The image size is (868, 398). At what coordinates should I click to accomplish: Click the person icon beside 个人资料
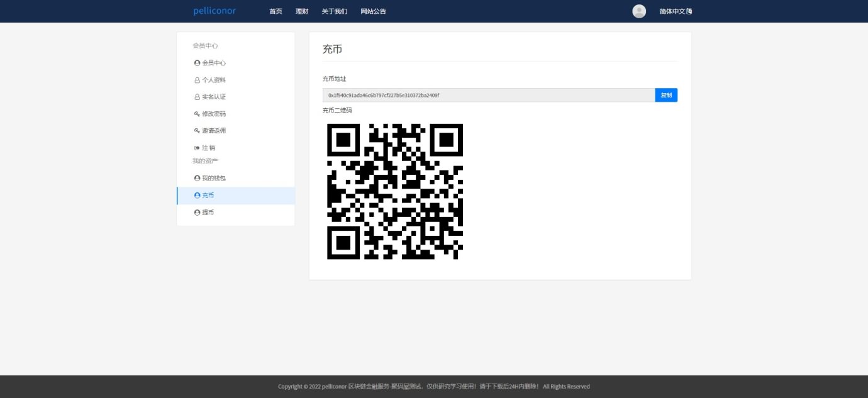coord(197,80)
